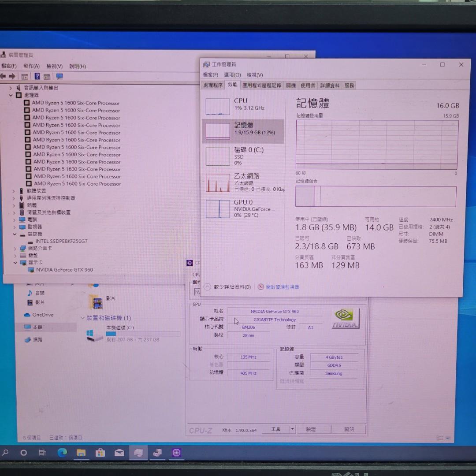Click the taskbar search icon
The height and width of the screenshot is (476, 476).
coord(5,453)
